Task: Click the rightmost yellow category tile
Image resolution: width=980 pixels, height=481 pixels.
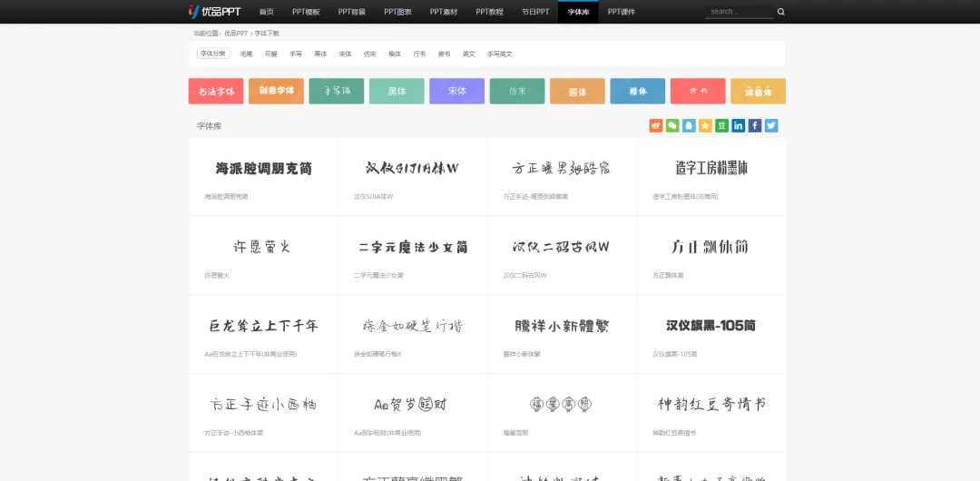Action: pyautogui.click(x=758, y=92)
